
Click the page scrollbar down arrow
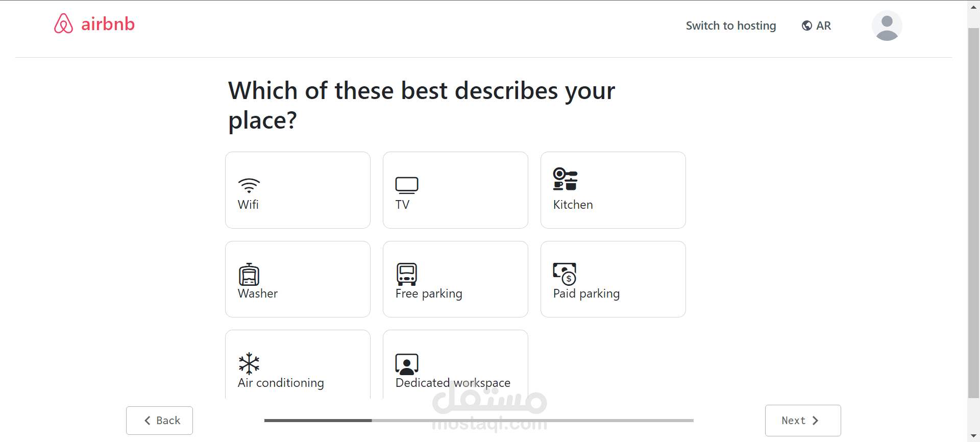[973, 436]
